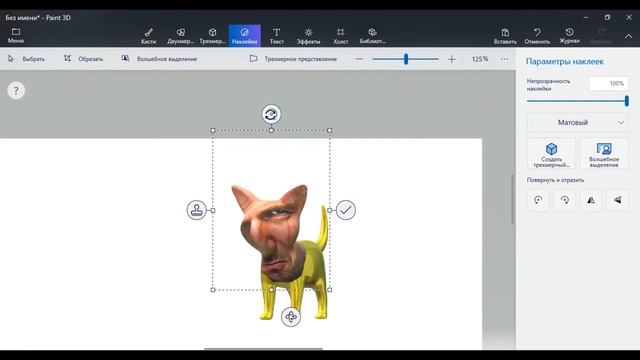This screenshot has width=640, height=360.
Task: Open the Библиотека 3D library
Action: (372, 36)
